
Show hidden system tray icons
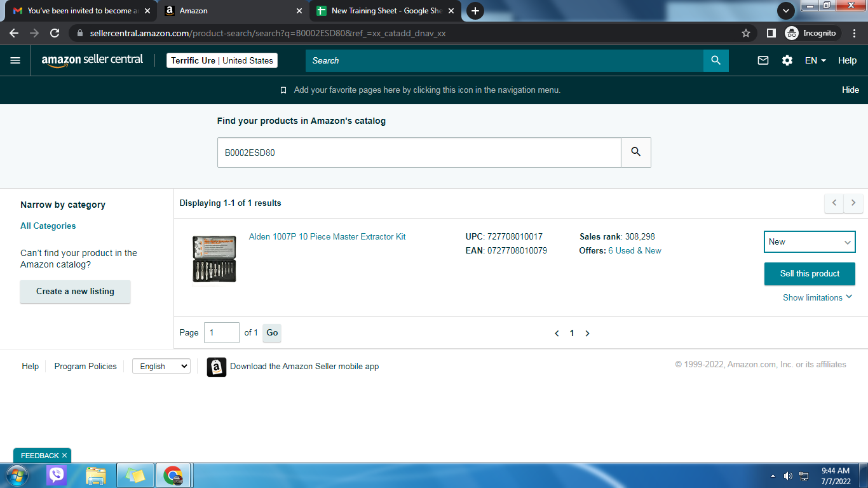coord(773,476)
